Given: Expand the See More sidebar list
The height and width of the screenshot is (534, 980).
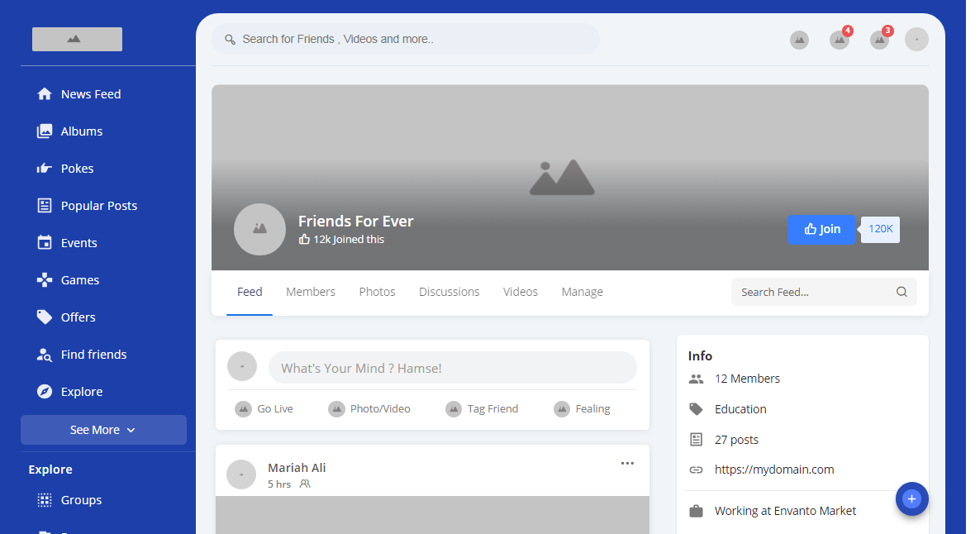Looking at the screenshot, I should 103,430.
